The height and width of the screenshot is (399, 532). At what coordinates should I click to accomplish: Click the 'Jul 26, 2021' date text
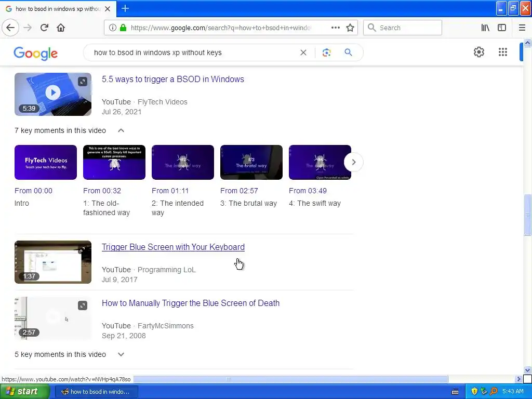pyautogui.click(x=122, y=112)
